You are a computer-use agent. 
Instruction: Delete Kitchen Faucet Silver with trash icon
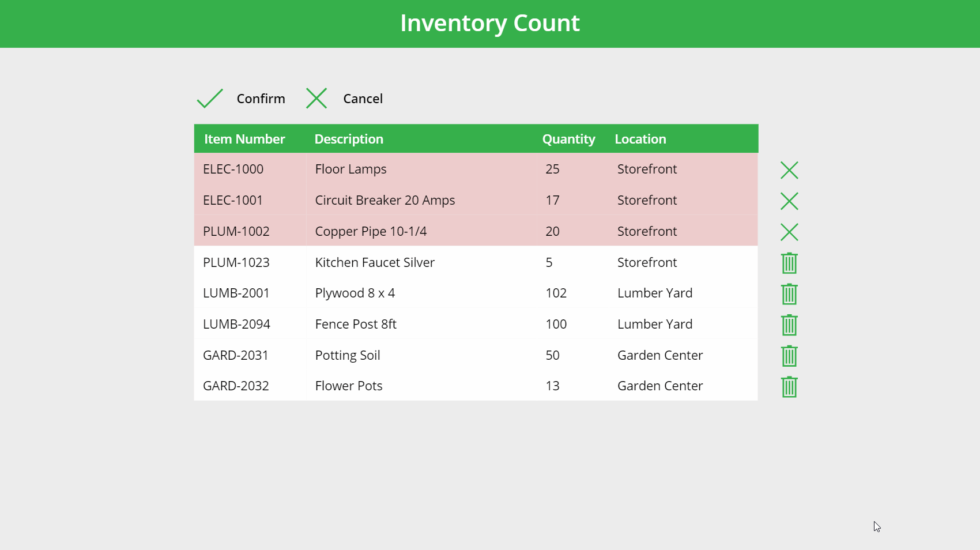point(789,263)
